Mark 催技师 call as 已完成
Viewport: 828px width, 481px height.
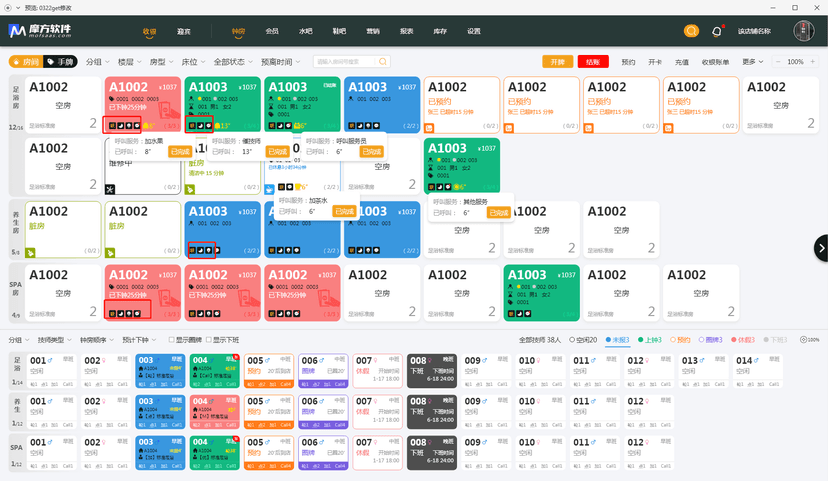(277, 152)
